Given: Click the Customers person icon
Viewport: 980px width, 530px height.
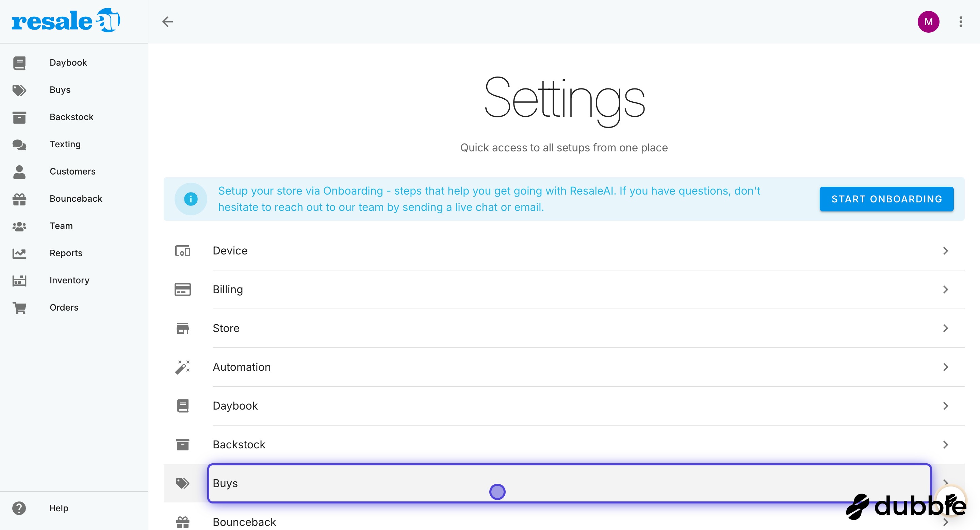Looking at the screenshot, I should click(x=19, y=172).
